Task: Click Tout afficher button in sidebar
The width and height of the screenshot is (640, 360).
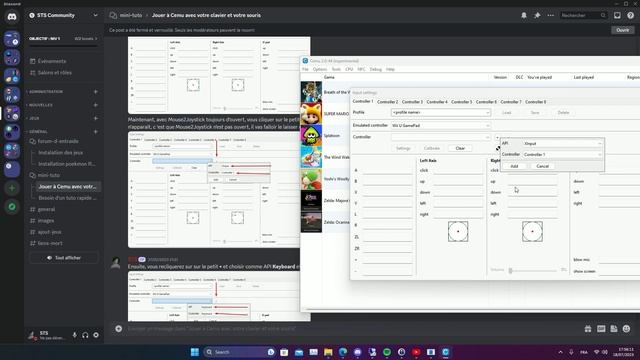Action: tap(64, 258)
